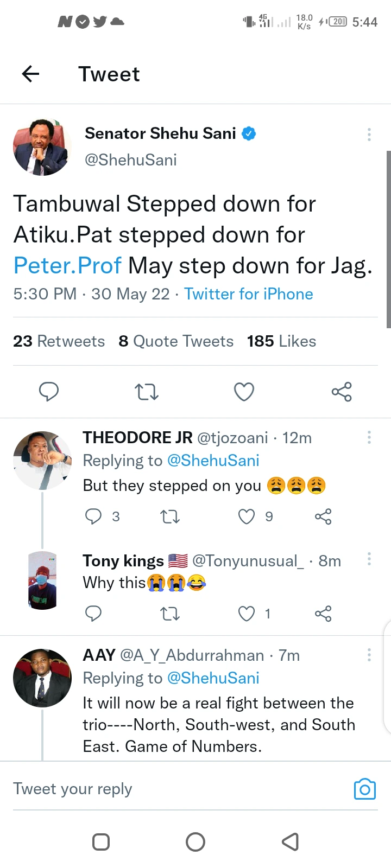The width and height of the screenshot is (391, 868).
Task: Open camera icon in reply box
Action: 364,789
